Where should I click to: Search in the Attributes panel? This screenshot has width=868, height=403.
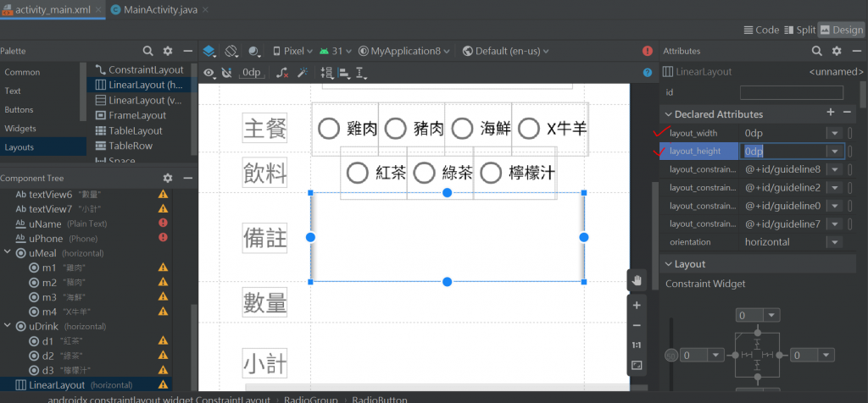(x=816, y=51)
